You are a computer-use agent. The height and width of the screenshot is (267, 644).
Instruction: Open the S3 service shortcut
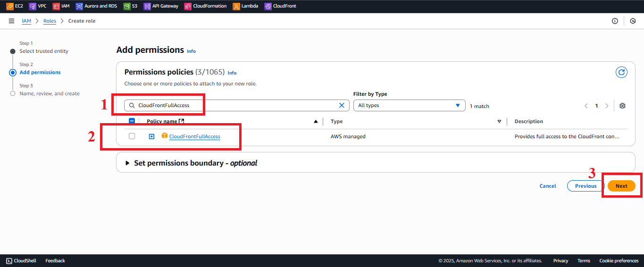[130, 6]
